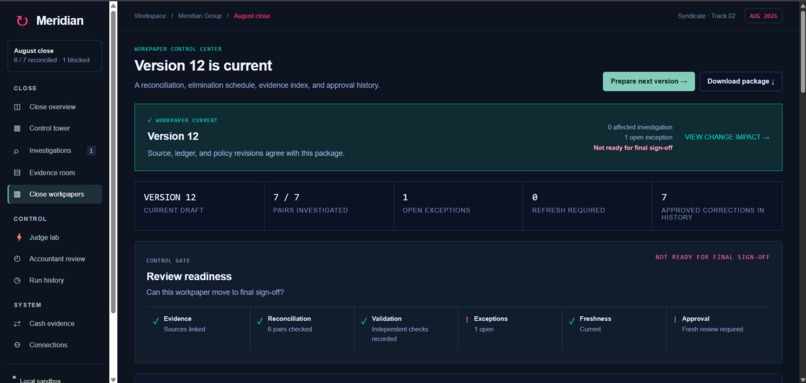The height and width of the screenshot is (383, 806).
Task: Open Run history
Action: [x=54, y=281]
